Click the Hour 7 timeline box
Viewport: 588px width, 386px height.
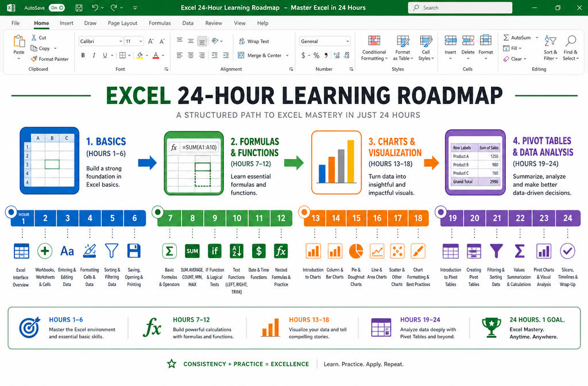pyautogui.click(x=170, y=218)
